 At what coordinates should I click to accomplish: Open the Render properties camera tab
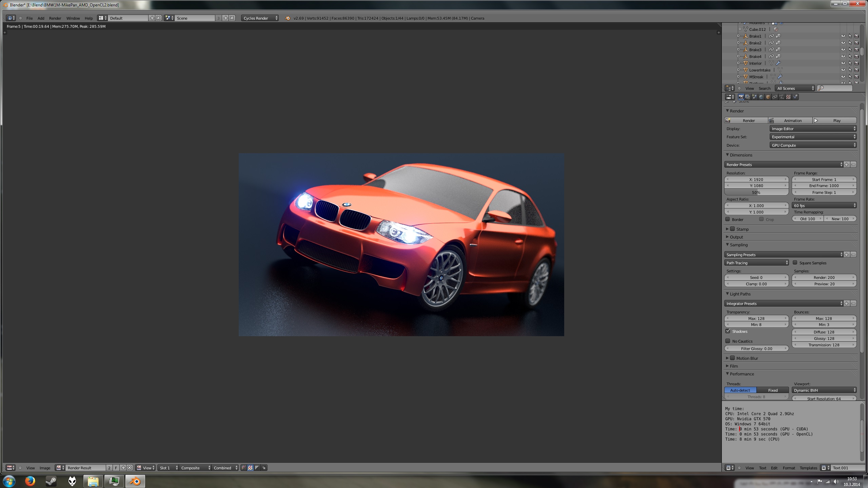[x=741, y=97]
